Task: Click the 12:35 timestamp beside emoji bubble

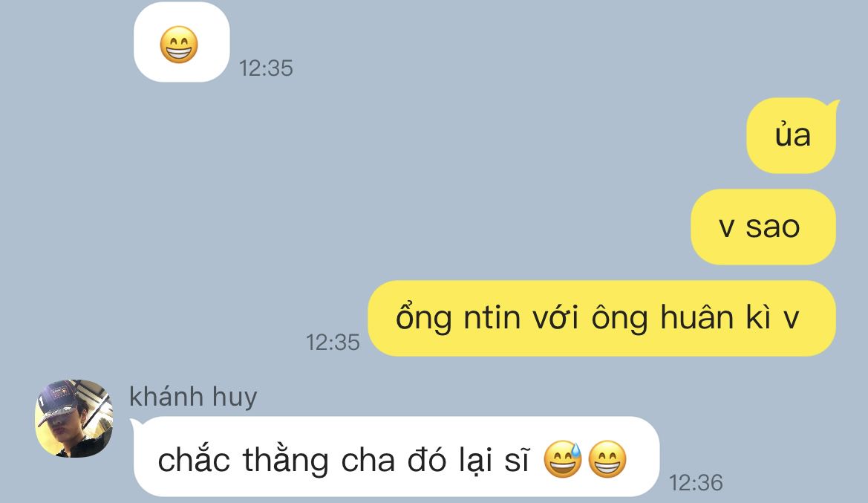Action: pos(266,68)
